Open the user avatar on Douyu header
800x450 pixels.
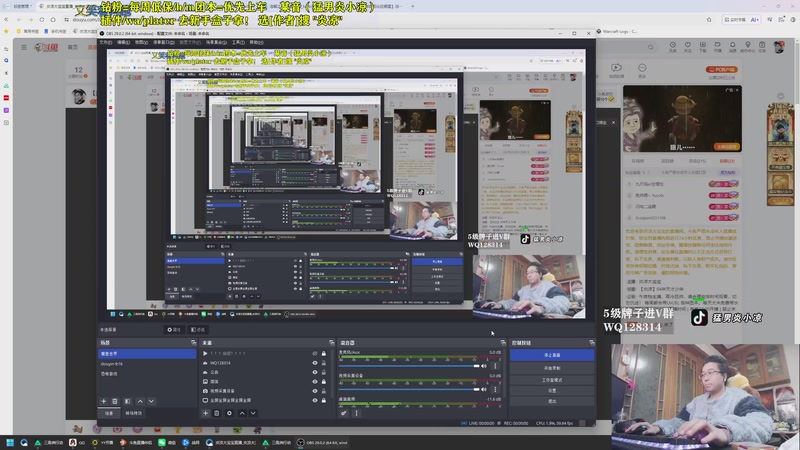[779, 47]
